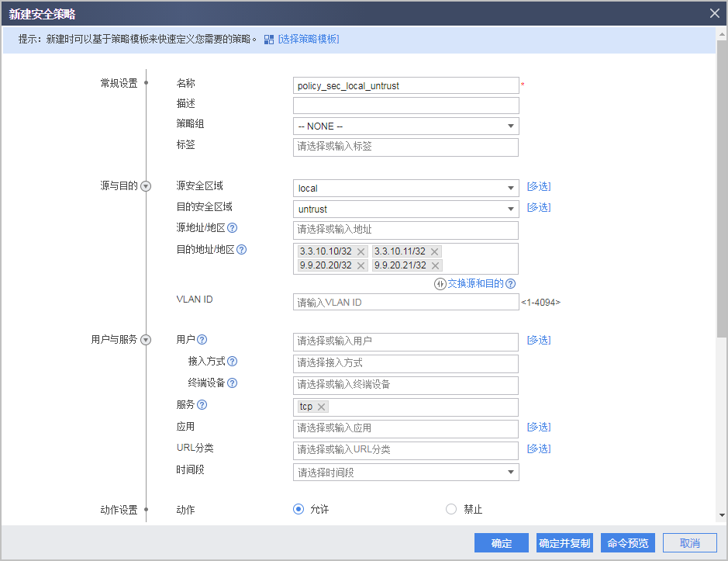Click the [多选] link next to 应用
The image size is (728, 561).
(x=539, y=427)
